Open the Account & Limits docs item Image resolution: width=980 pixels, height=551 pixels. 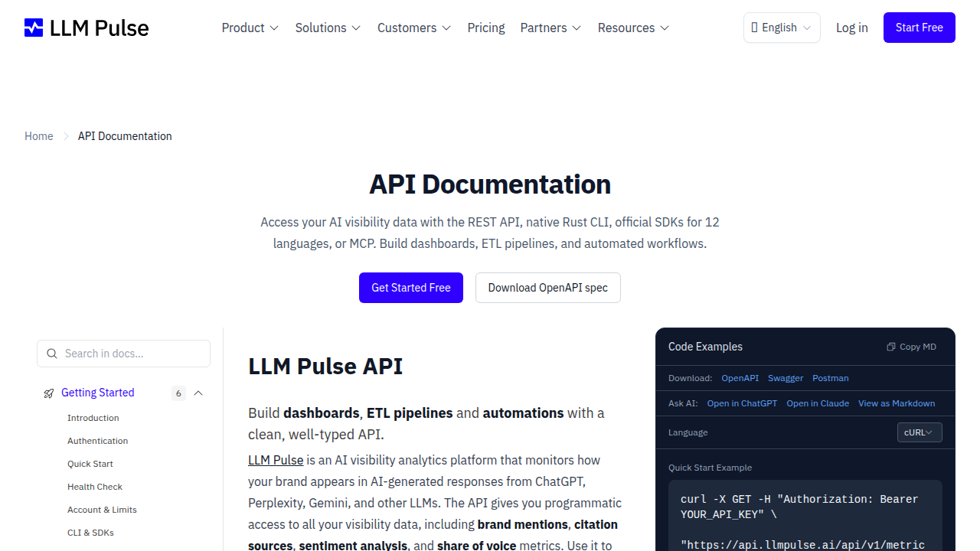point(102,510)
